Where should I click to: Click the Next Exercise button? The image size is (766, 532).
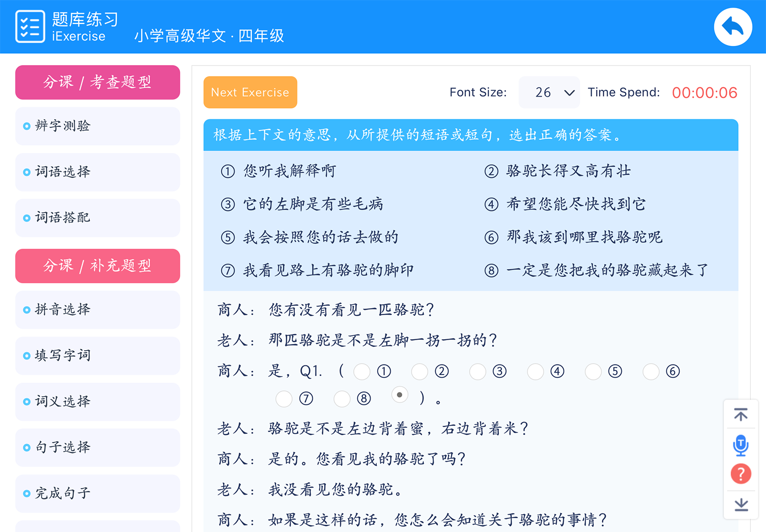pyautogui.click(x=250, y=92)
